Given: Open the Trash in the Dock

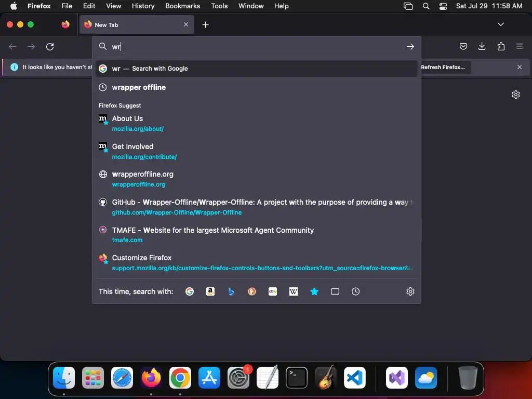Looking at the screenshot, I should coord(468,378).
